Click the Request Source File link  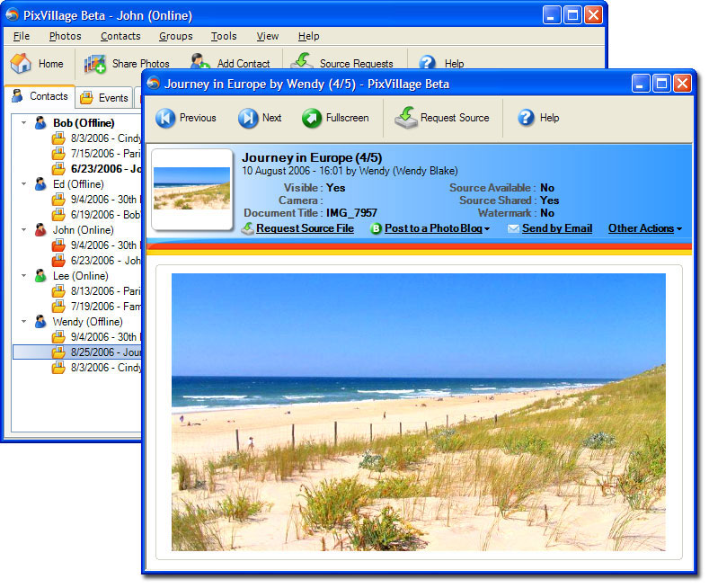305,228
